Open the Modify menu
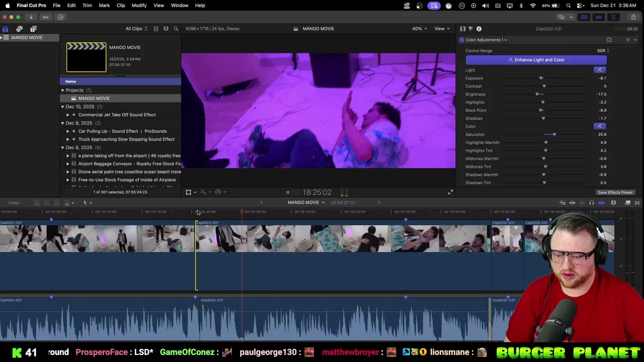The width and height of the screenshot is (644, 362). [x=139, y=6]
